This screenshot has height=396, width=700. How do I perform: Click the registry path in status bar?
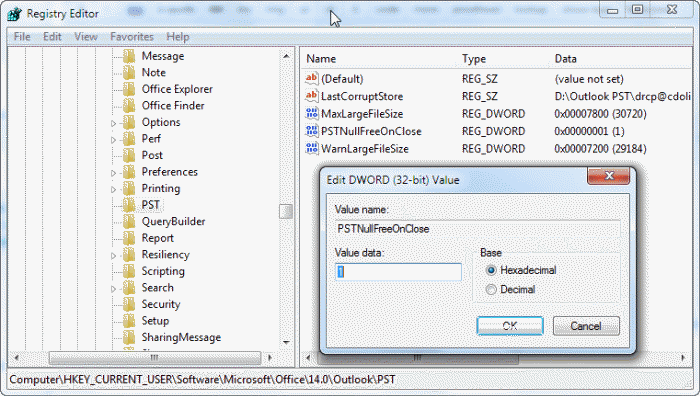coord(202,379)
